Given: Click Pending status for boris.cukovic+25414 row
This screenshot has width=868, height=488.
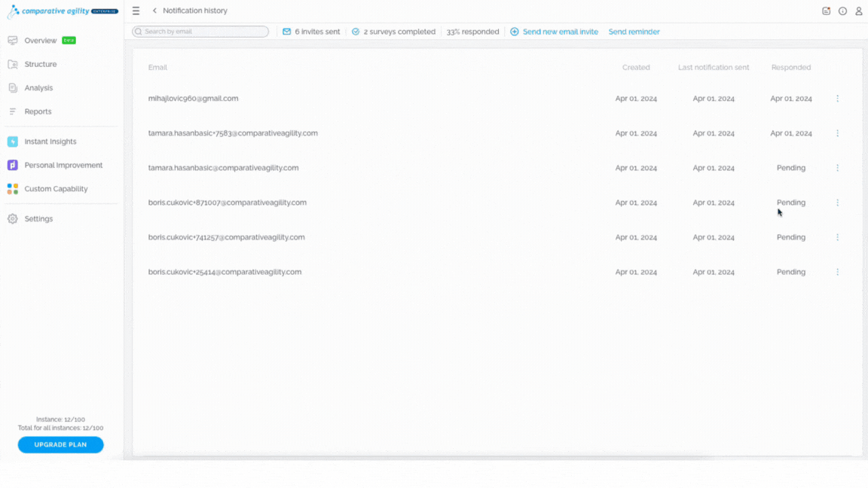Looking at the screenshot, I should pos(790,272).
